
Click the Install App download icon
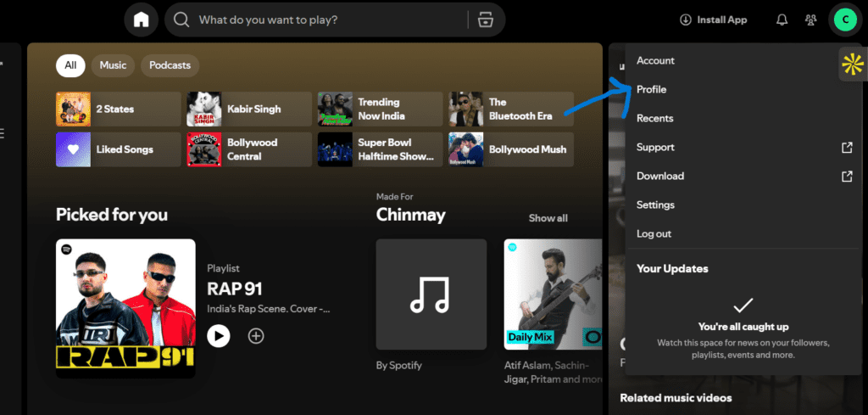click(x=685, y=20)
